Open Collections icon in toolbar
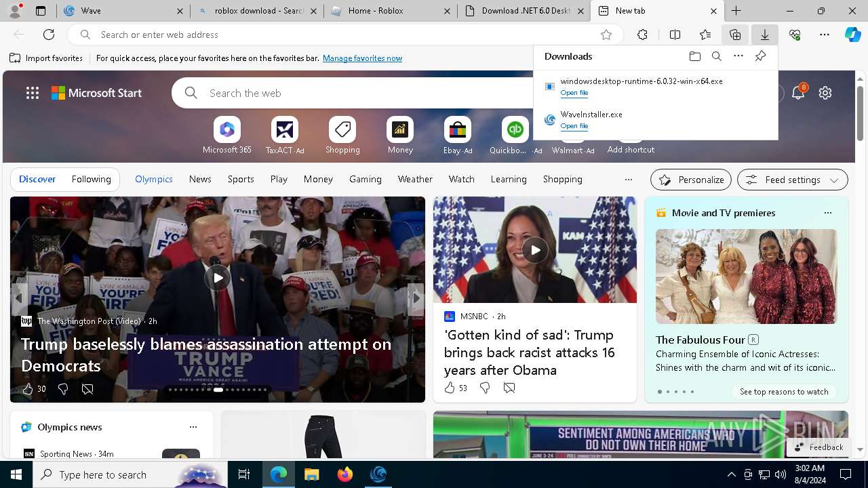 pyautogui.click(x=735, y=35)
